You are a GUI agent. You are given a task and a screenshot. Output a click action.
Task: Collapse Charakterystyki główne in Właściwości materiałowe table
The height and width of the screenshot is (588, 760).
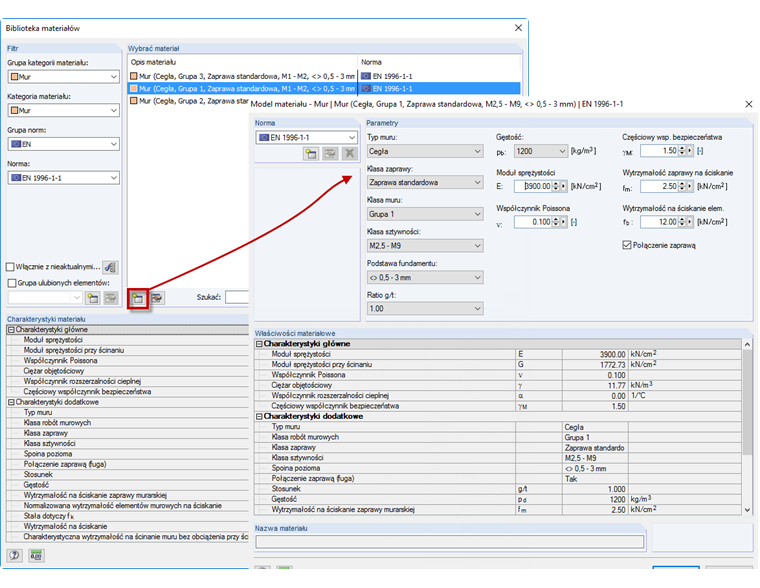click(259, 344)
